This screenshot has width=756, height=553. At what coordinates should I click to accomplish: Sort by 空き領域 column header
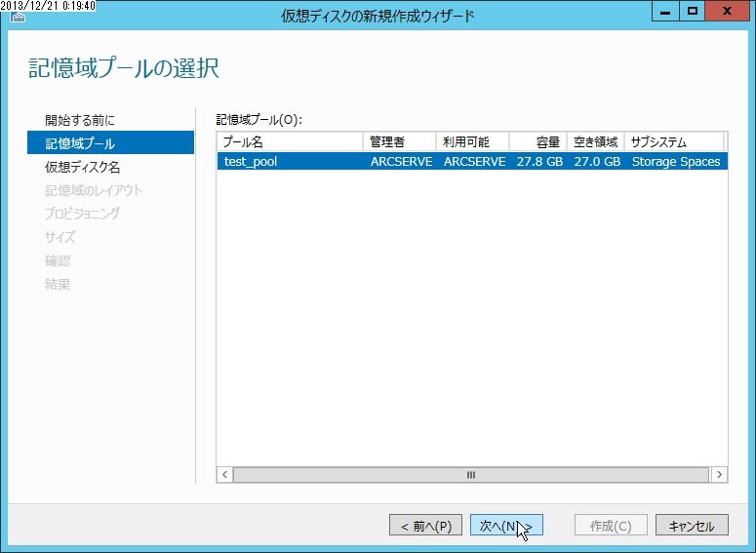tap(596, 141)
